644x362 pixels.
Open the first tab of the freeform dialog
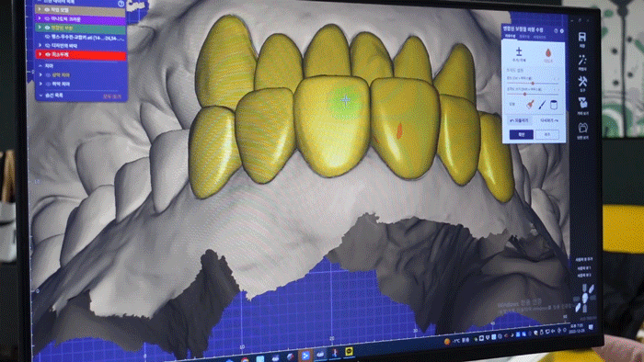(x=510, y=37)
